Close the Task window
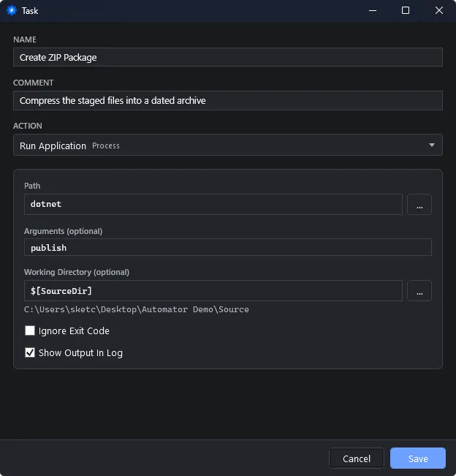The image size is (456, 476). click(x=438, y=11)
